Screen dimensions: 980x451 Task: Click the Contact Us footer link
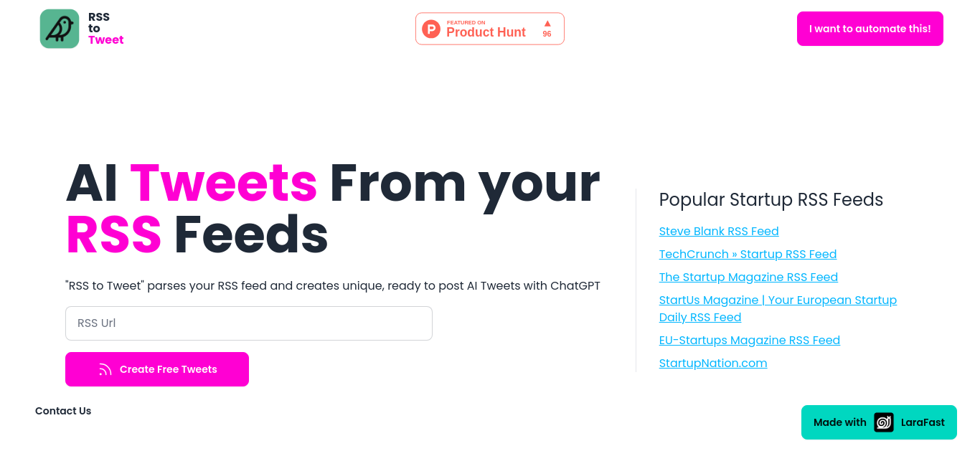coord(63,411)
